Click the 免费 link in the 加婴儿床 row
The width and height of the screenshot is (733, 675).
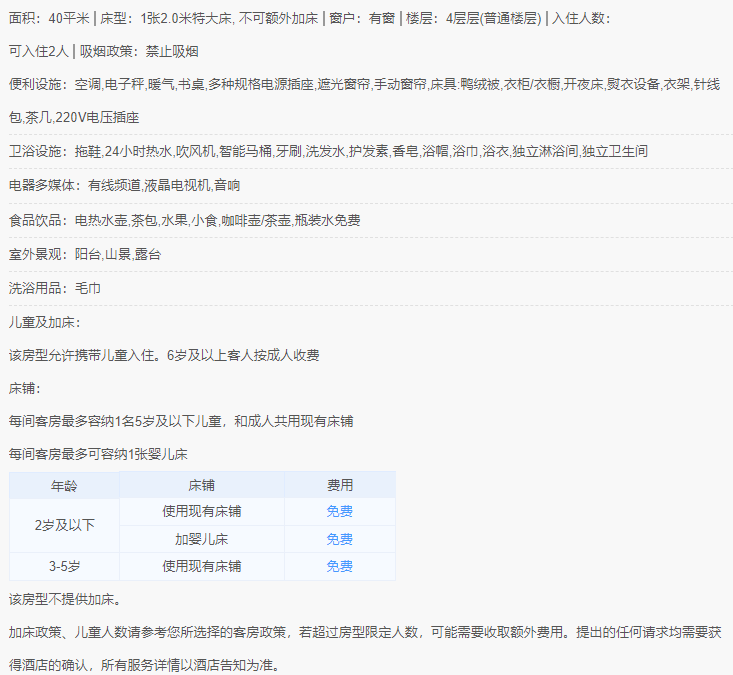tap(339, 539)
